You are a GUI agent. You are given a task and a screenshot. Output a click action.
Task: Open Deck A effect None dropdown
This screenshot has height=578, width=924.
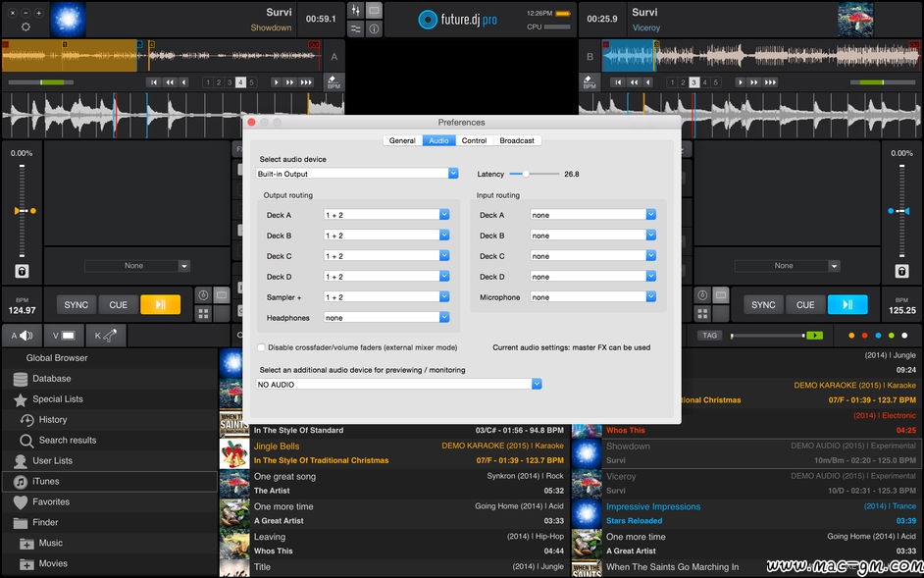pyautogui.click(x=137, y=266)
